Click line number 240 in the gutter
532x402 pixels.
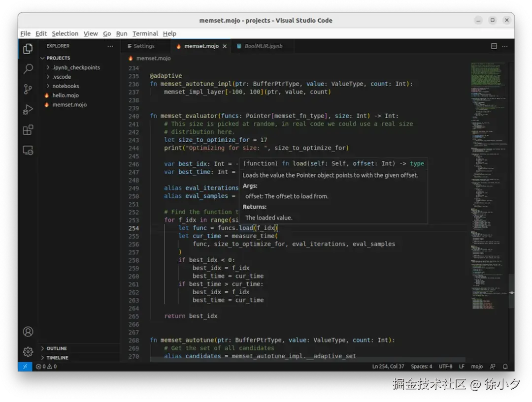pos(133,116)
